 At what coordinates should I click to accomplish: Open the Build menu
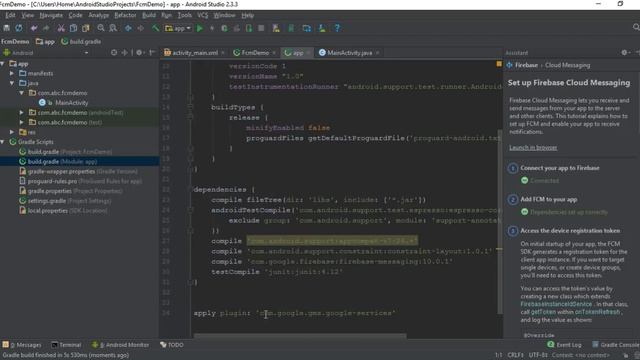click(x=149, y=15)
